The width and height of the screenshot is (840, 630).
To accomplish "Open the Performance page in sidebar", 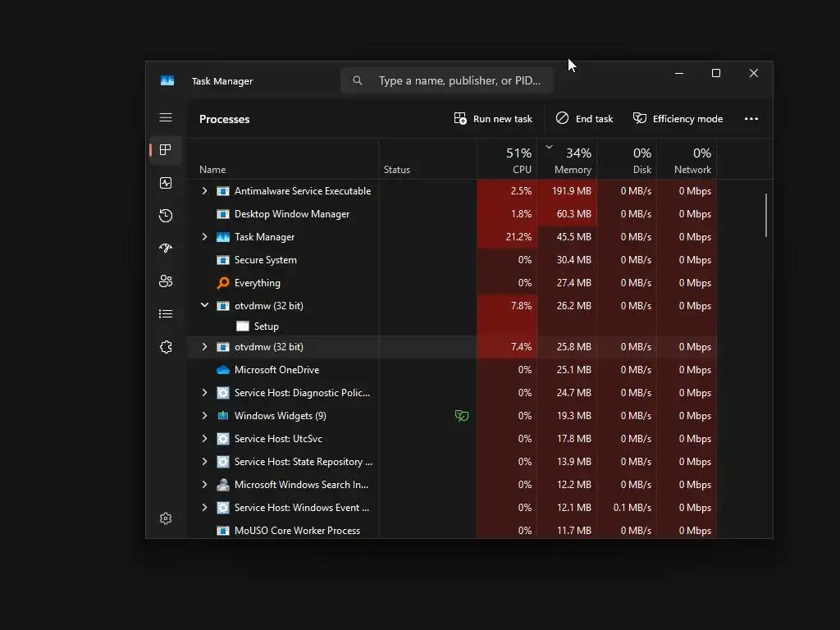I will click(x=166, y=183).
